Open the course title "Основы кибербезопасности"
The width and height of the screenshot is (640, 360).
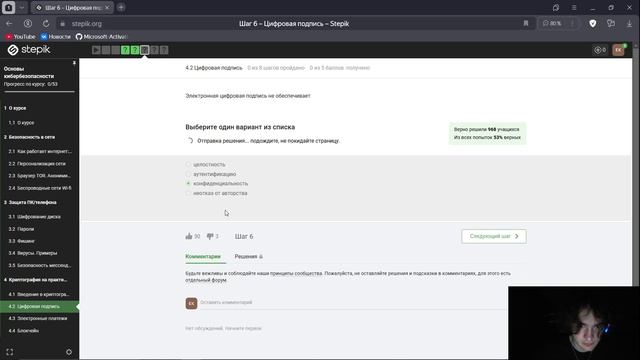(29, 72)
